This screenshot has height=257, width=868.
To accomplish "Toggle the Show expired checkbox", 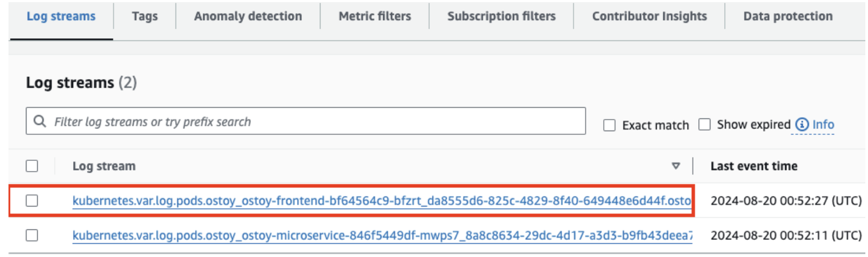I will tap(705, 124).
